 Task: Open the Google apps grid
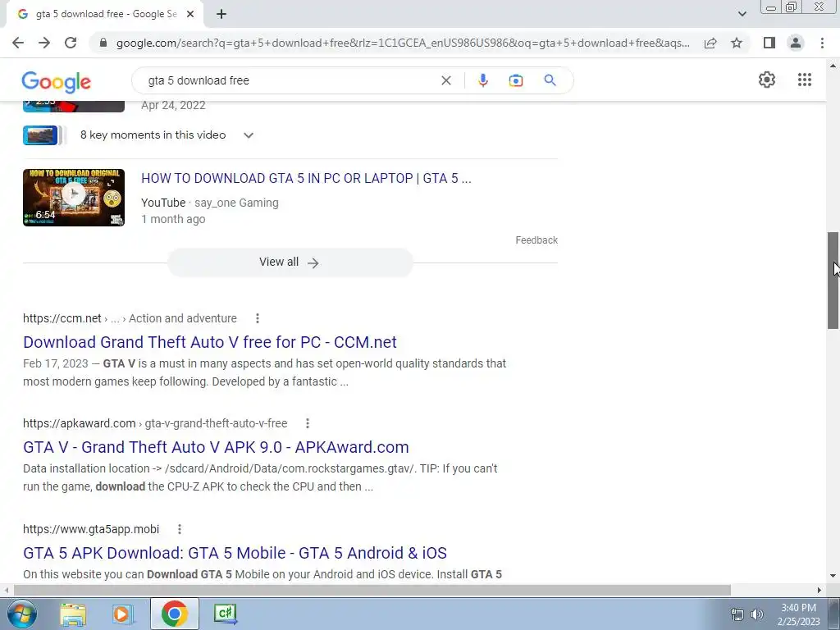coord(804,80)
